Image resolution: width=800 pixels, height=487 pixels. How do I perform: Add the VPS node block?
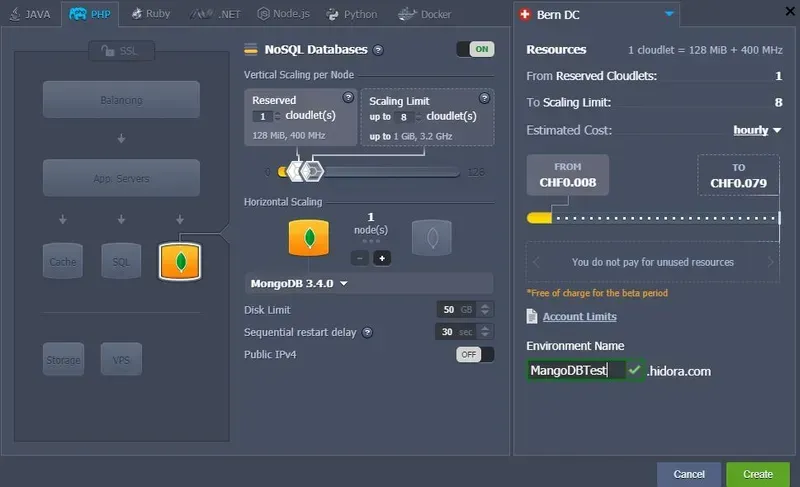[121, 360]
